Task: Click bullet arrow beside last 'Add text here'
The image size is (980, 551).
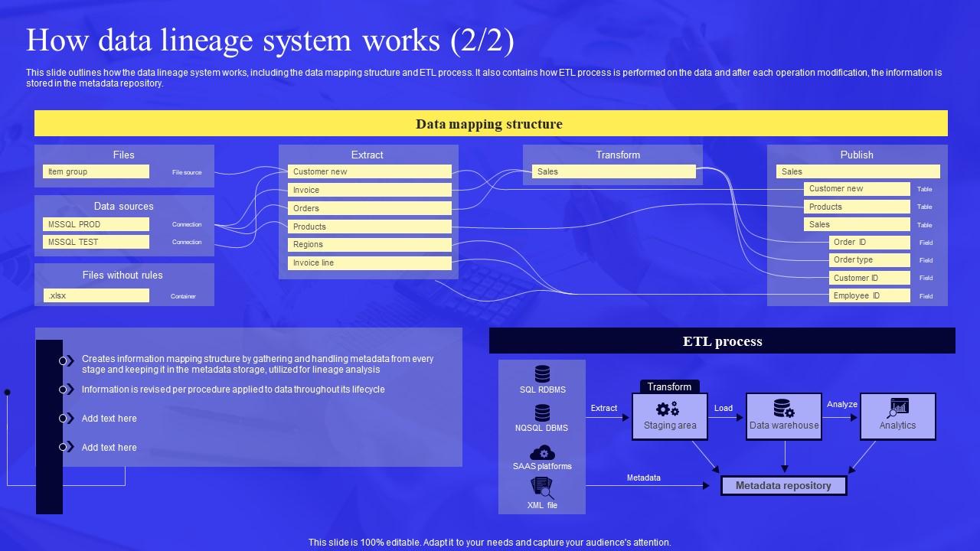Action: point(67,447)
